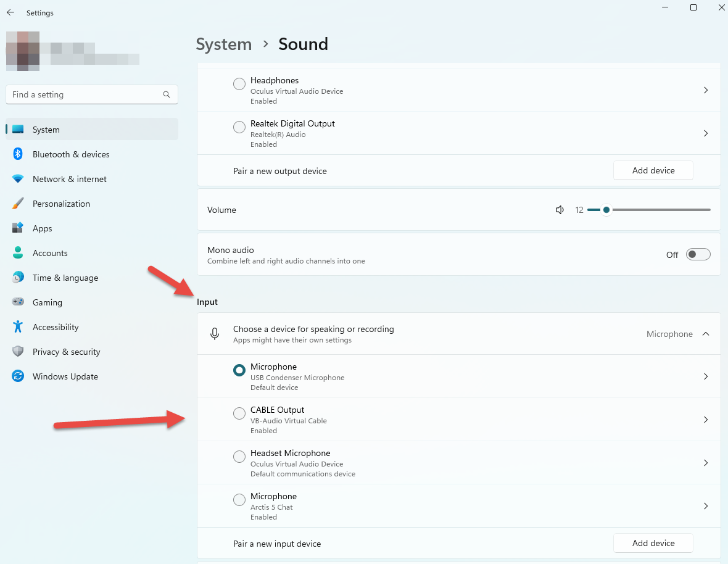Select the Privacy & security shield icon

(x=17, y=352)
